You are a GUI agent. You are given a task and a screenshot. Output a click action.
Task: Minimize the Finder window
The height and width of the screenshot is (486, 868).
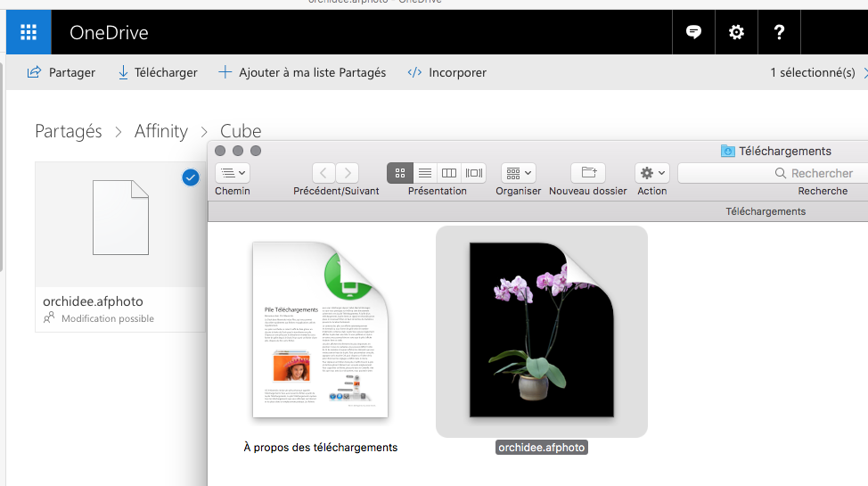(x=237, y=151)
